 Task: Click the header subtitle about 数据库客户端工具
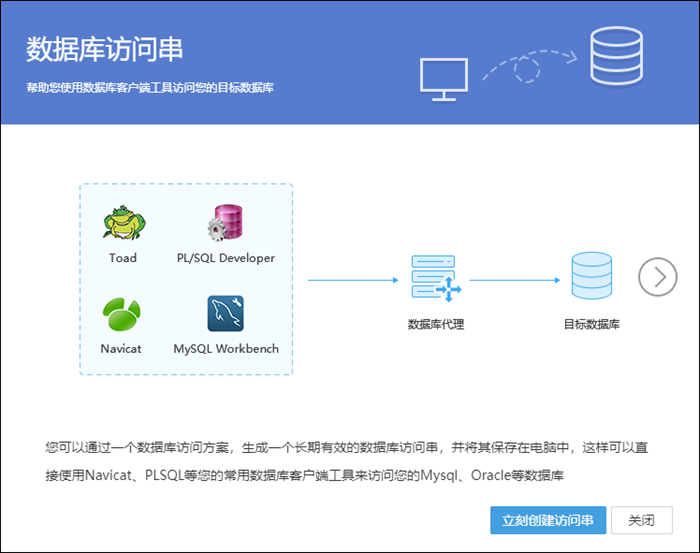pos(150,88)
